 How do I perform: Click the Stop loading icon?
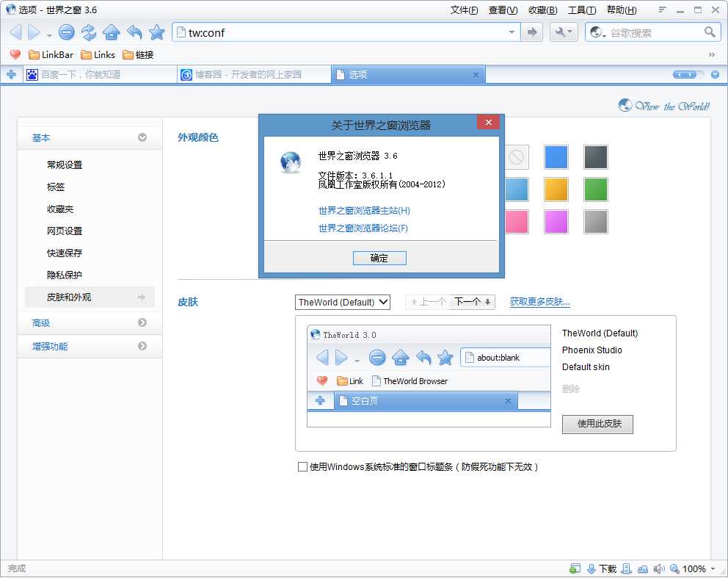point(66,32)
